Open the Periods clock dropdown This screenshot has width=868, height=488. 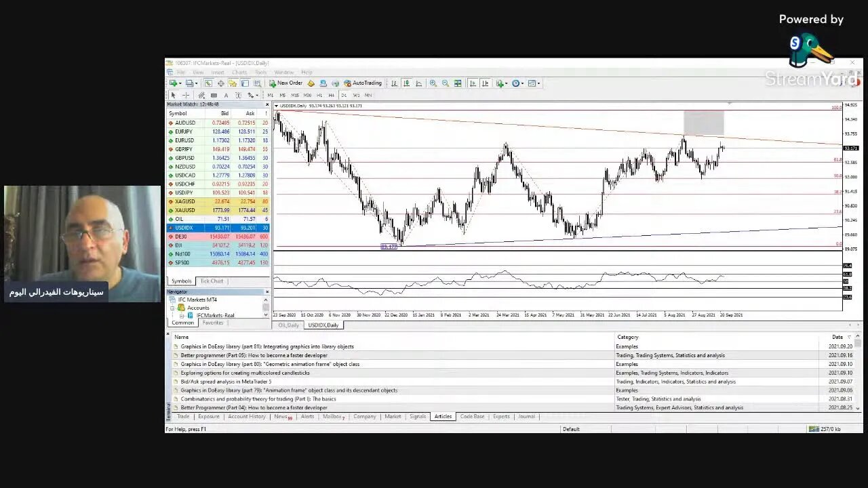click(519, 83)
